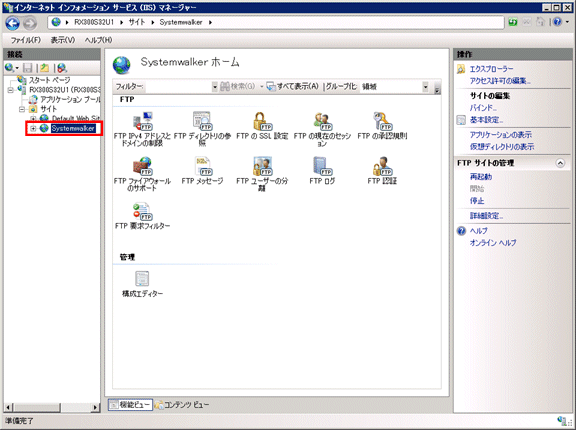Click the forward navigation arrow
Screen dimensions: 576x430
(30, 24)
